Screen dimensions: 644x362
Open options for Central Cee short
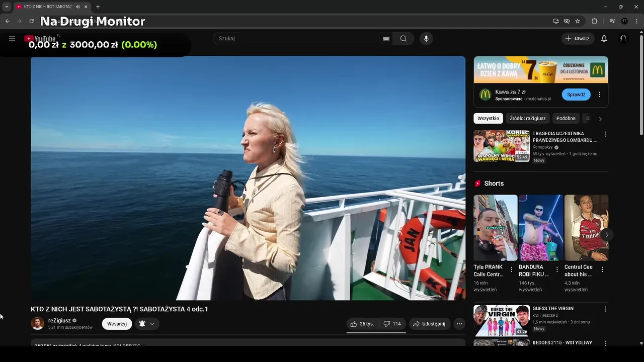click(602, 269)
